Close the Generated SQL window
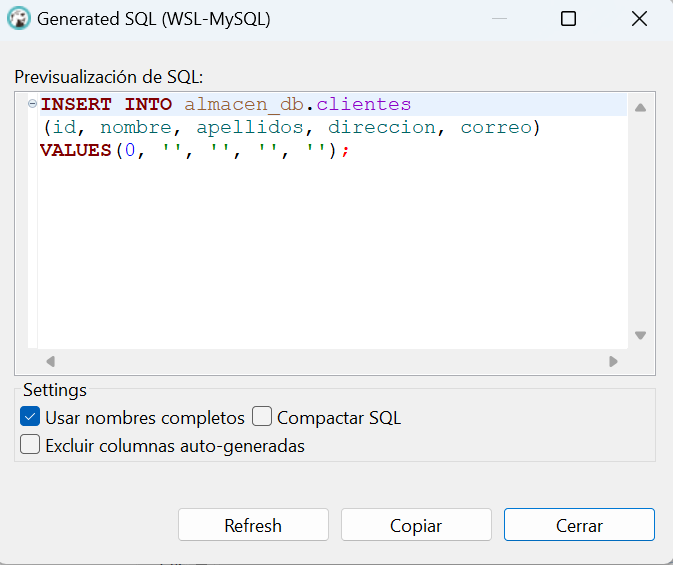The image size is (673, 565). click(639, 18)
